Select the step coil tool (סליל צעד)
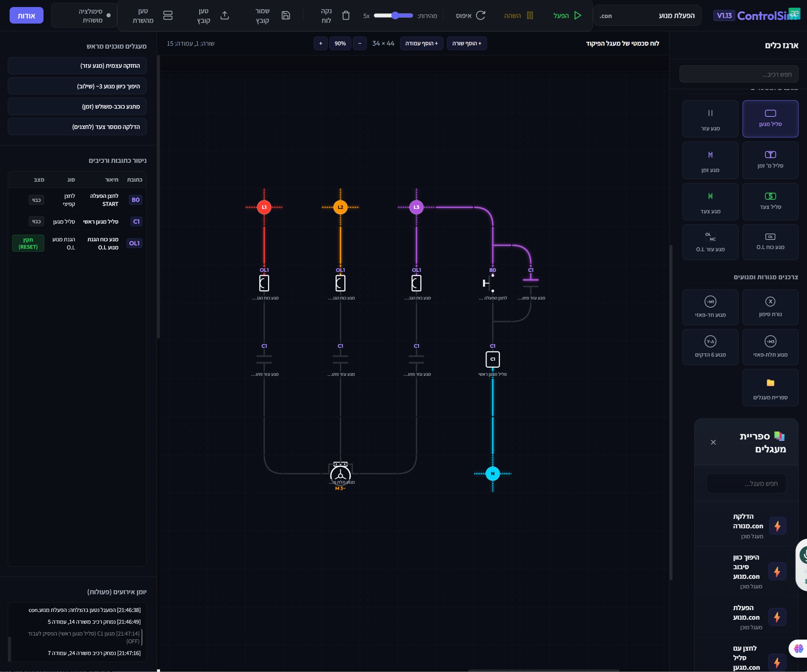This screenshot has height=672, width=807. click(x=770, y=202)
